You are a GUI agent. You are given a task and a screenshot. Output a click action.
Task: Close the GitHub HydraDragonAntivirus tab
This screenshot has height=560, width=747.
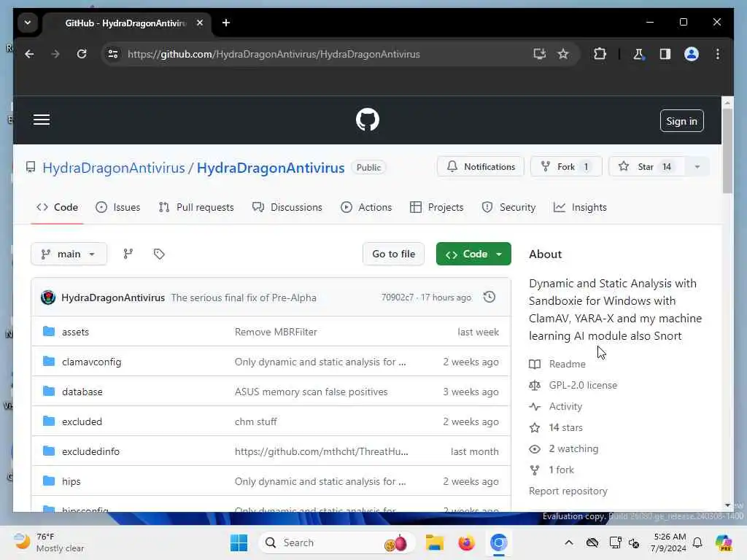click(200, 23)
